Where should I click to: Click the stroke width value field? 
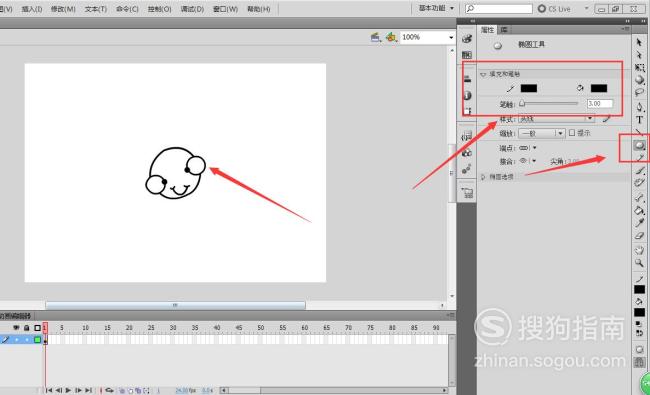[x=599, y=104]
